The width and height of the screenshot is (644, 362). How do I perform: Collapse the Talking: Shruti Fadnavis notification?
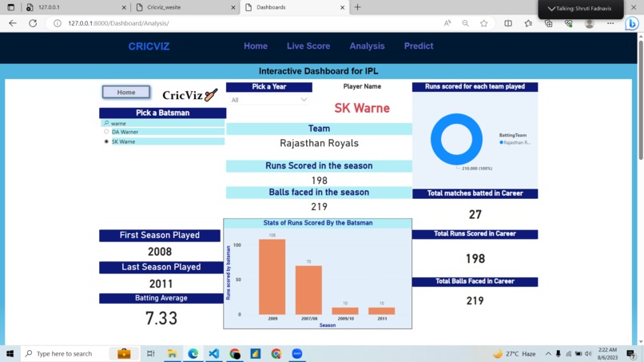coord(551,9)
